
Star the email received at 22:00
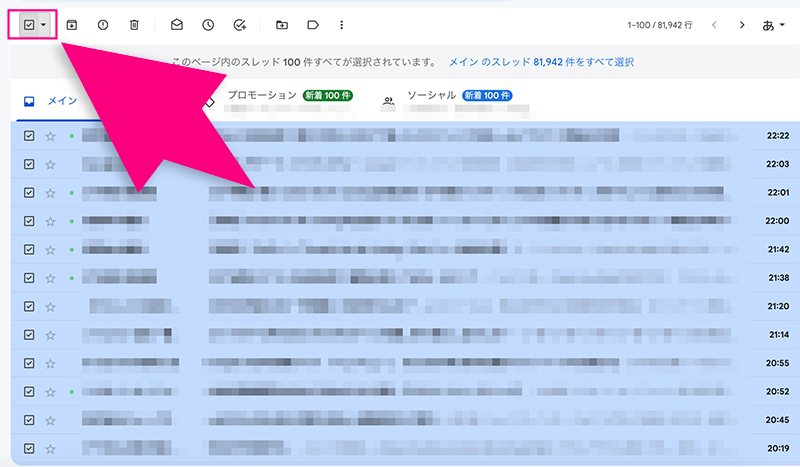[x=50, y=222]
